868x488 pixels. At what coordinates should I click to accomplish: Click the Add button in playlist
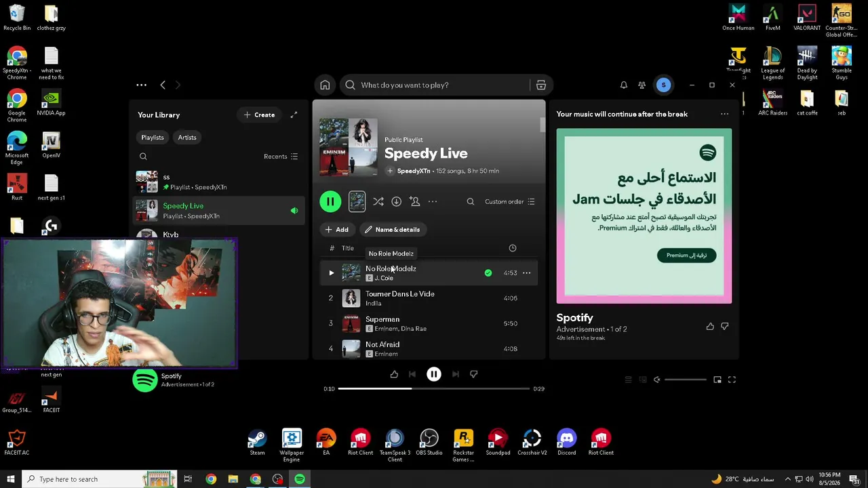[x=336, y=230]
